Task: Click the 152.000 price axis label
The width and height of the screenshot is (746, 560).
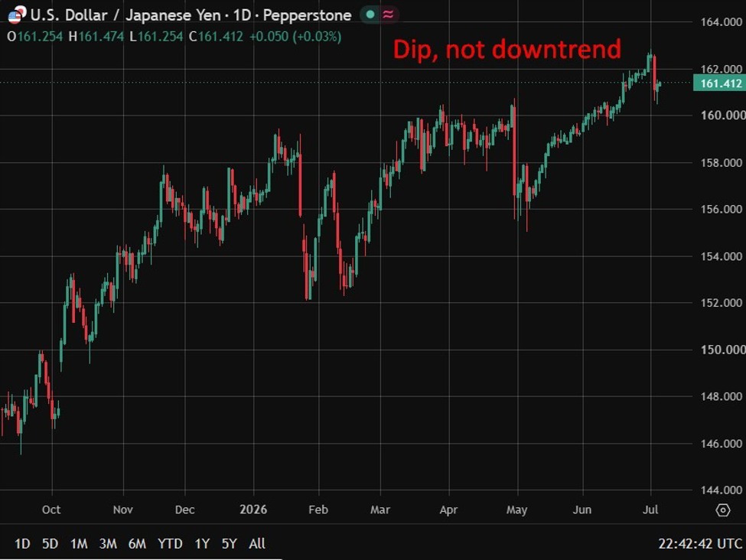Action: tap(722, 303)
